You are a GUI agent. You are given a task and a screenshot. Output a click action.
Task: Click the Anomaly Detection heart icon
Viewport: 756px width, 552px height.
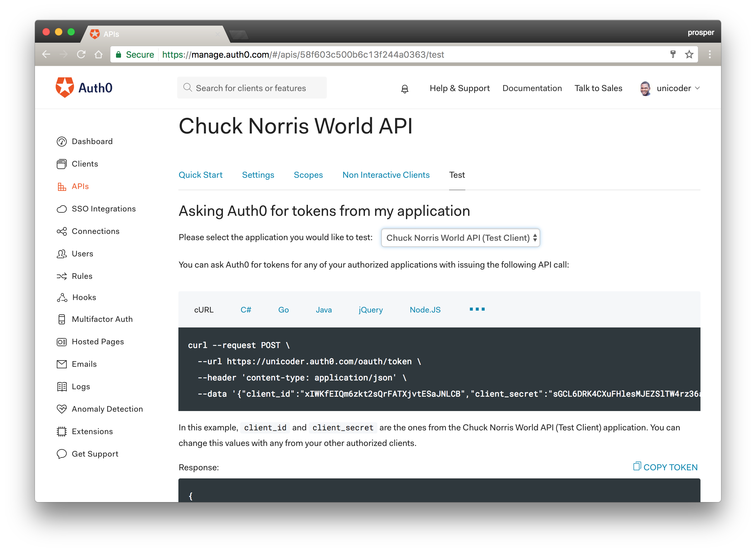tap(61, 409)
